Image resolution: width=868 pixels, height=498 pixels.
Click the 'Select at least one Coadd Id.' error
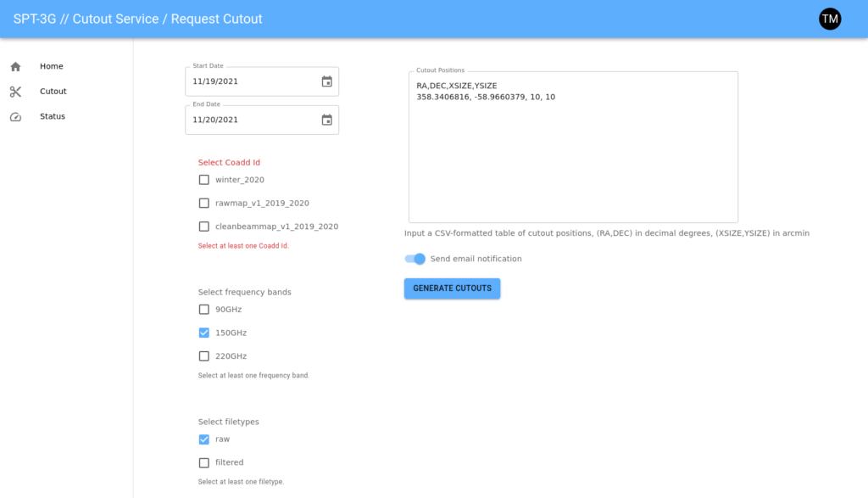click(x=243, y=246)
